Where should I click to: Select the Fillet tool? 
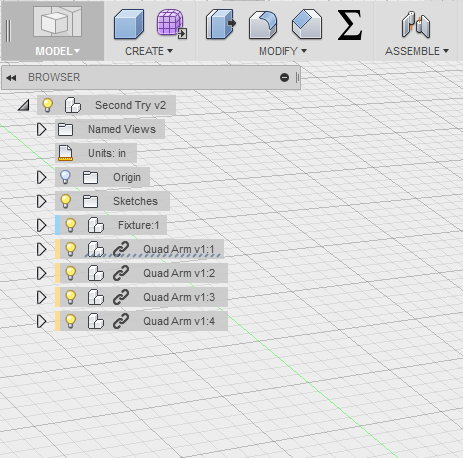click(x=263, y=25)
